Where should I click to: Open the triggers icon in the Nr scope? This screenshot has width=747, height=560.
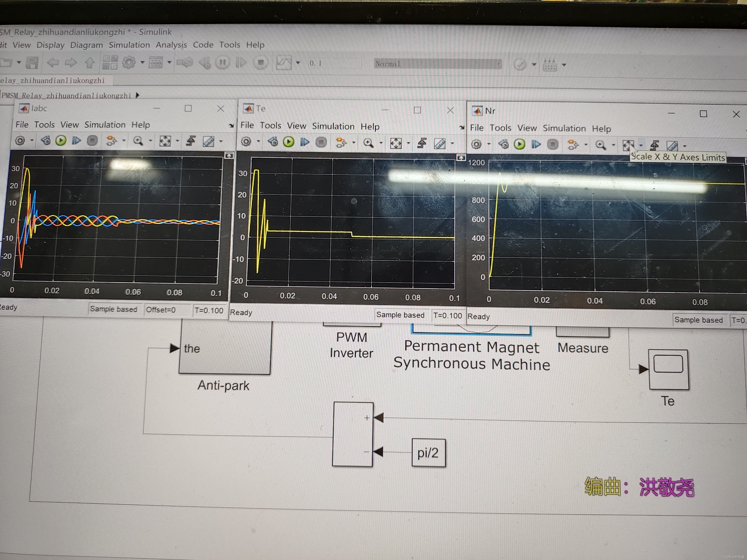pyautogui.click(x=654, y=146)
